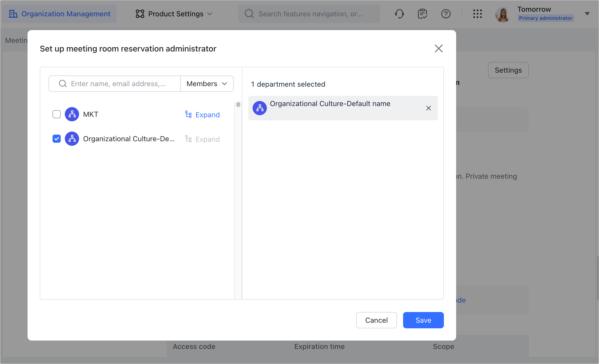Click the help question mark icon

(446, 14)
